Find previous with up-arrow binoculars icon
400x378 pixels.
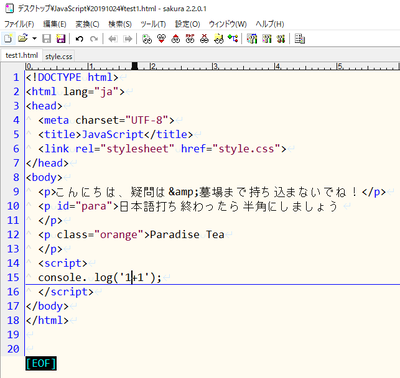[176, 39]
